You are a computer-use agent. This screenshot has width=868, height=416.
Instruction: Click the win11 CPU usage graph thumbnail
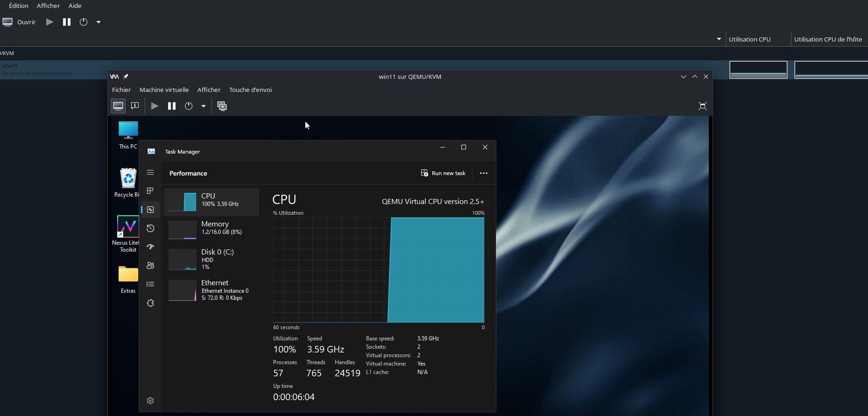pyautogui.click(x=758, y=70)
